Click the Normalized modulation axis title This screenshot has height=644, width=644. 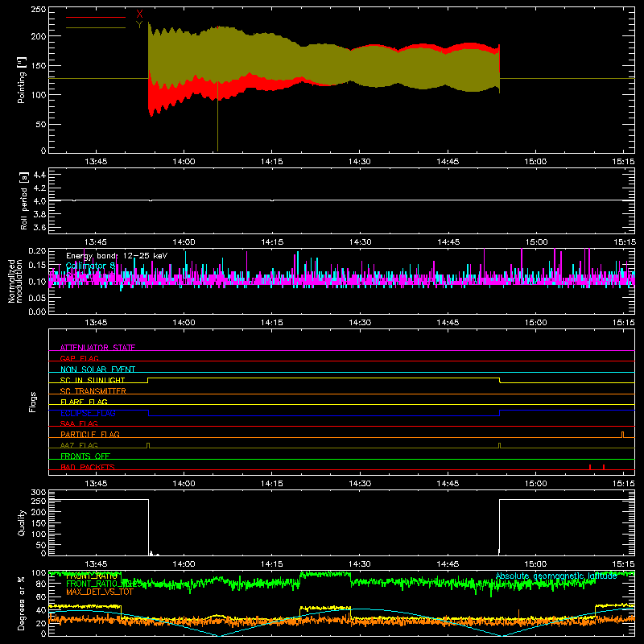pos(15,281)
